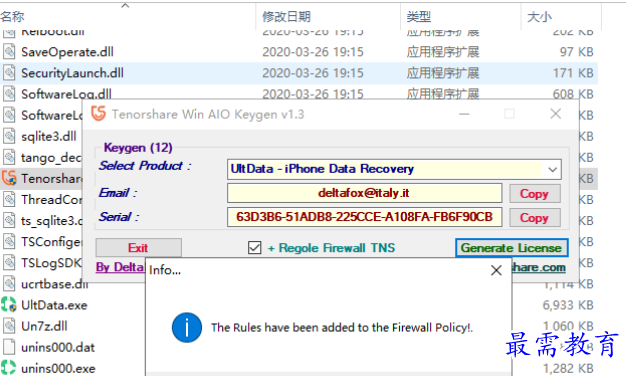
Task: Select the file name Un7z.dll
Action: (x=44, y=326)
